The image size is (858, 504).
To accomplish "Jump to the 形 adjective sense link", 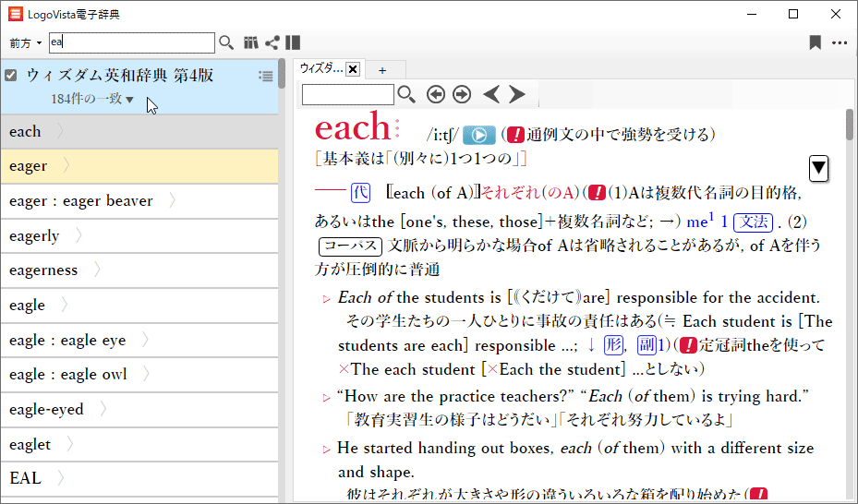I will pyautogui.click(x=613, y=345).
